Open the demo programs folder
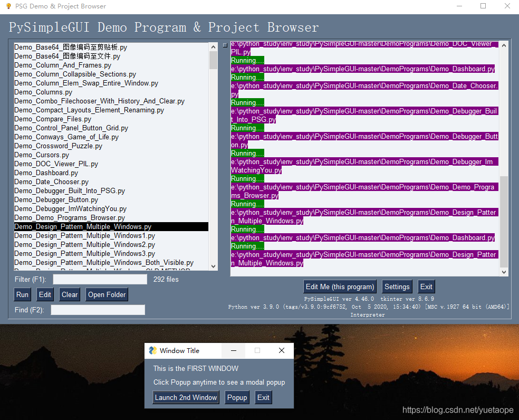The image size is (519, 420). click(x=107, y=294)
